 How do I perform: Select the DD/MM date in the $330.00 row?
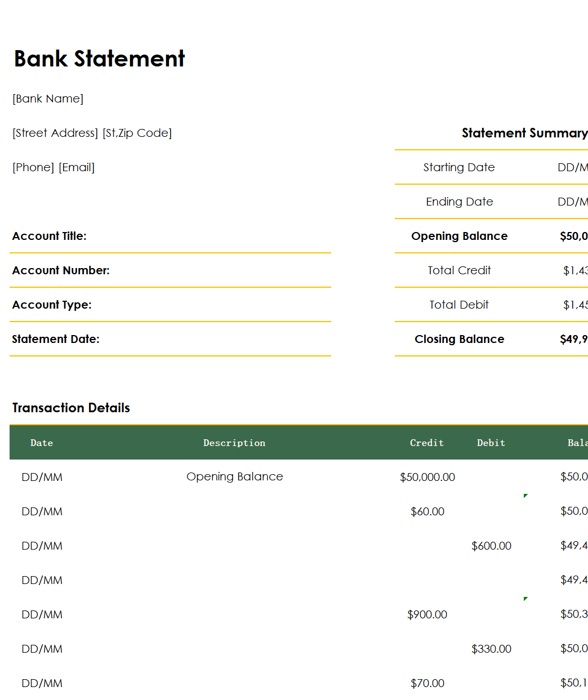click(x=42, y=649)
